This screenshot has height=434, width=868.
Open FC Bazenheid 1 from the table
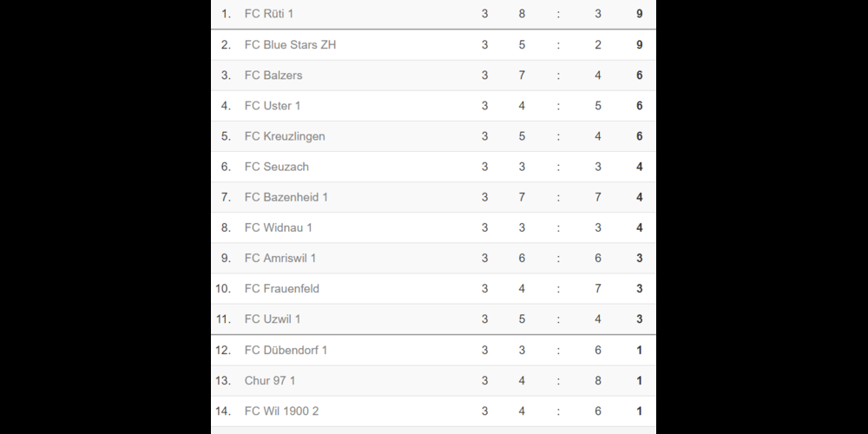(x=286, y=197)
